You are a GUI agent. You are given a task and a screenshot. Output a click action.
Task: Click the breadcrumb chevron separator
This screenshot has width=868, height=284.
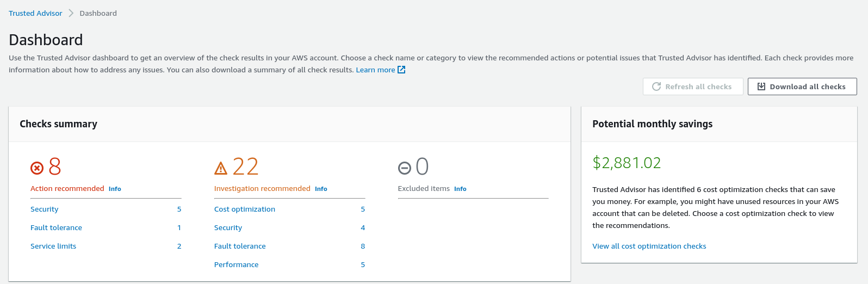(x=71, y=13)
